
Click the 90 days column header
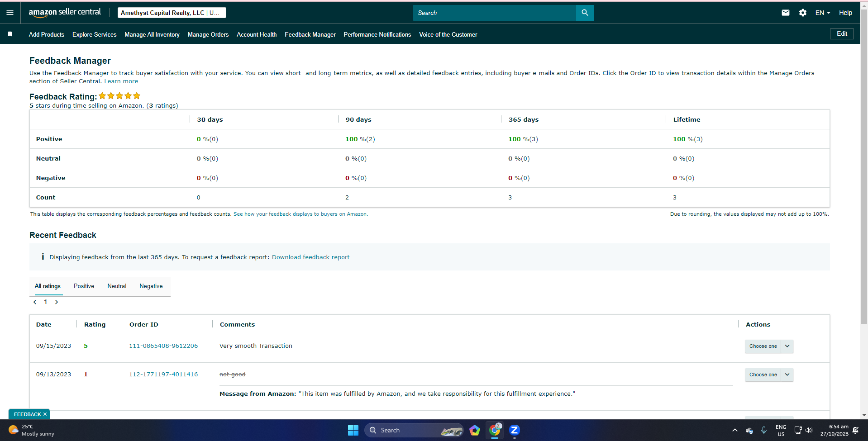[x=358, y=119]
